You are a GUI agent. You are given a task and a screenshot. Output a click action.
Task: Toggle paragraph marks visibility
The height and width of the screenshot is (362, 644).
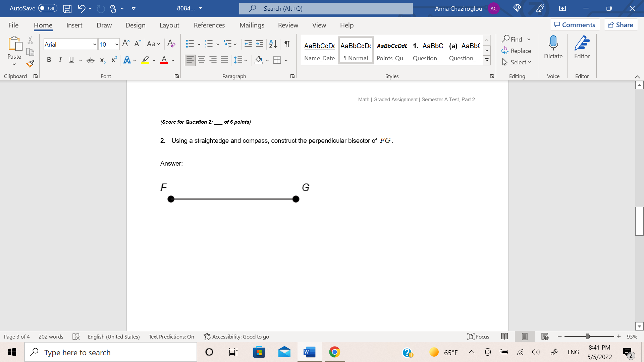point(287,44)
